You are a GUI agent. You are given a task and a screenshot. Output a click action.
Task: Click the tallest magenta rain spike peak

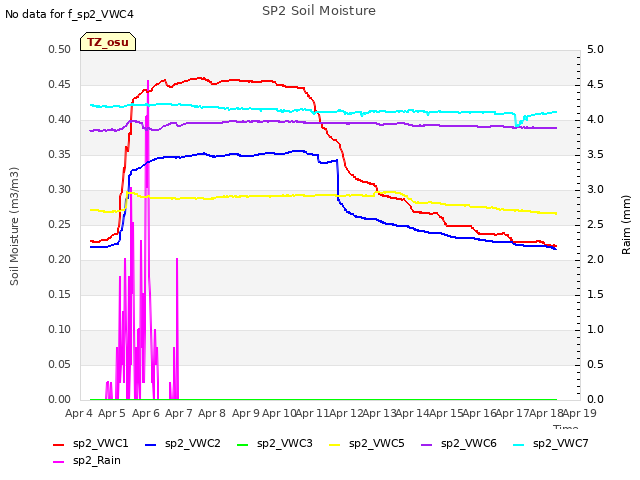[x=148, y=82]
